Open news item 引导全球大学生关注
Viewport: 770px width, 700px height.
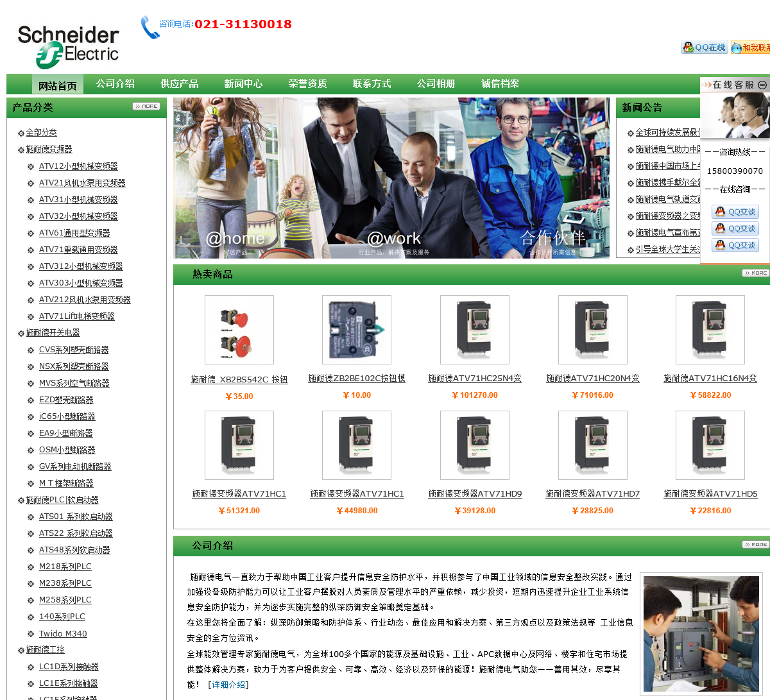667,250
